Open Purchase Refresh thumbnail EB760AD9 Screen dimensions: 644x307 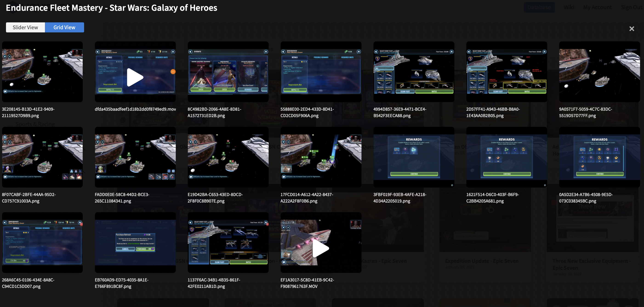click(135, 242)
